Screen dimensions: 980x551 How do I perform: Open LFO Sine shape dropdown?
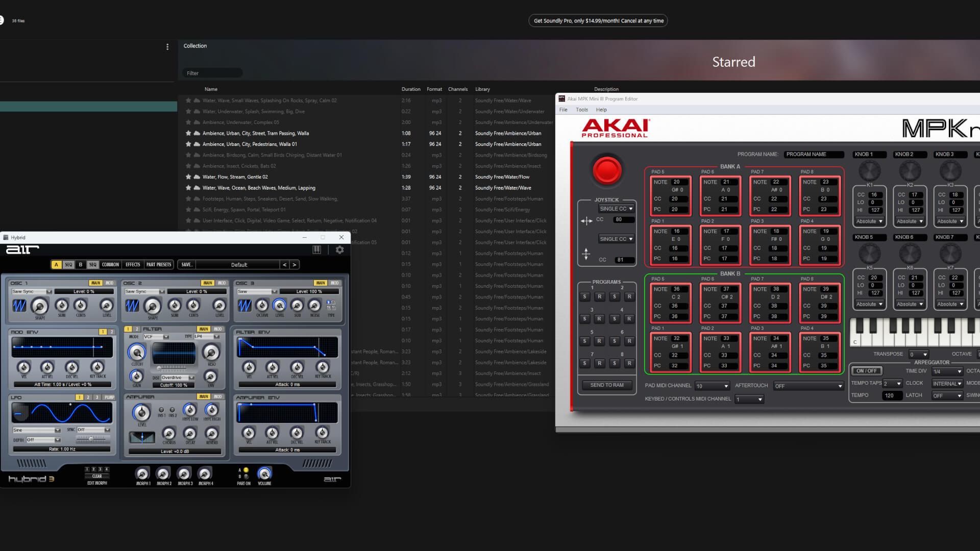36,430
